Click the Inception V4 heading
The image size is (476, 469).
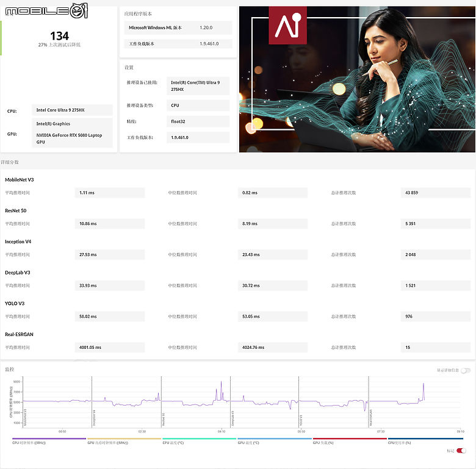pos(18,242)
